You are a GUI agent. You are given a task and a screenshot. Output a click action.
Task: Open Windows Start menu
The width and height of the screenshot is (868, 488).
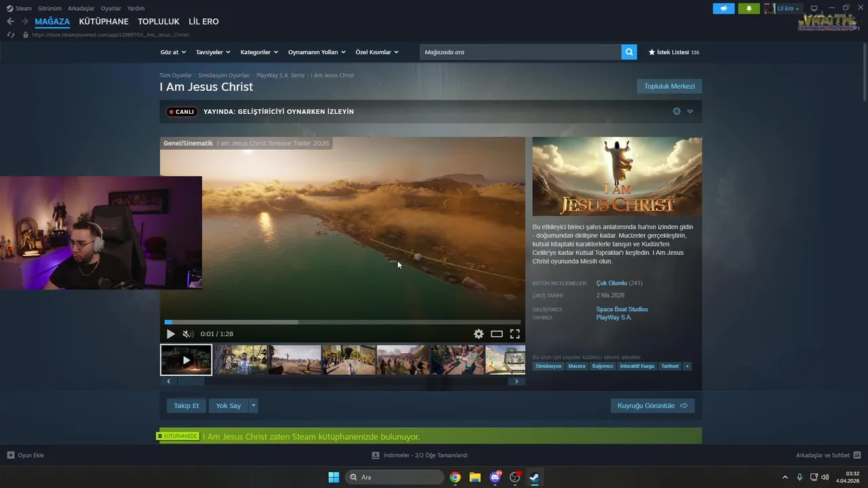tap(334, 477)
